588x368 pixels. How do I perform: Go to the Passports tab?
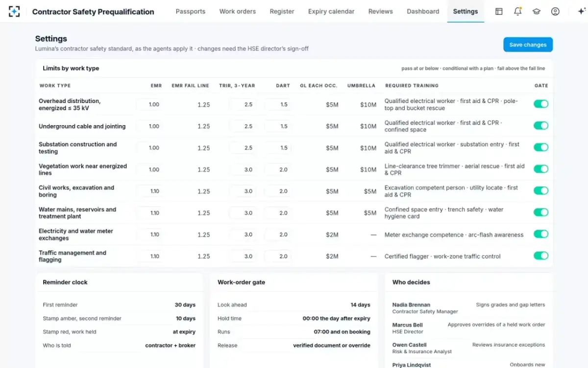[x=191, y=11]
